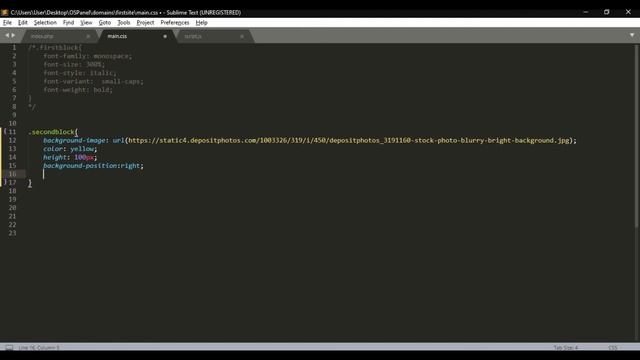Open the Selection menu
The image size is (640, 360).
(45, 22)
